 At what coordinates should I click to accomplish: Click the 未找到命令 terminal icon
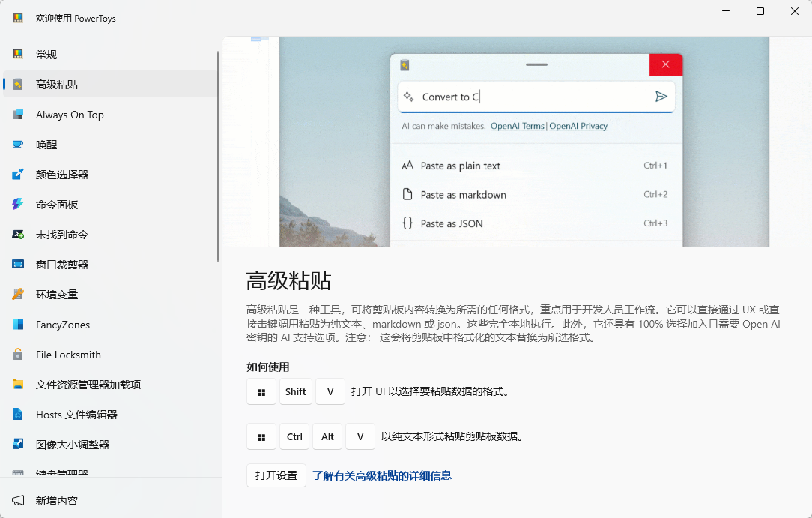(18, 234)
